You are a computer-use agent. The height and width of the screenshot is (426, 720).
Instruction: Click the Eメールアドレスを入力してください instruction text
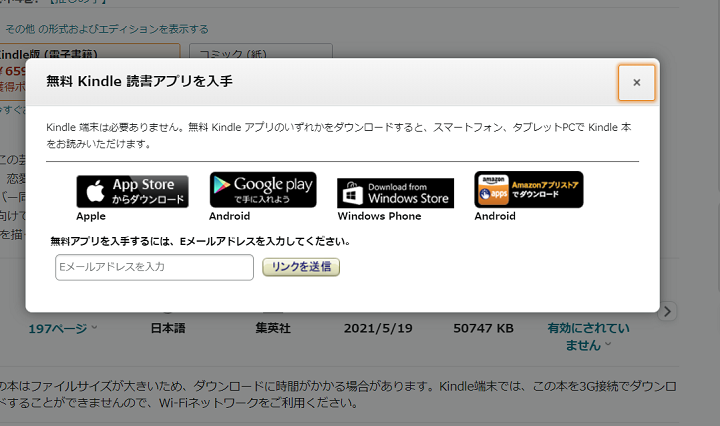pyautogui.click(x=201, y=241)
